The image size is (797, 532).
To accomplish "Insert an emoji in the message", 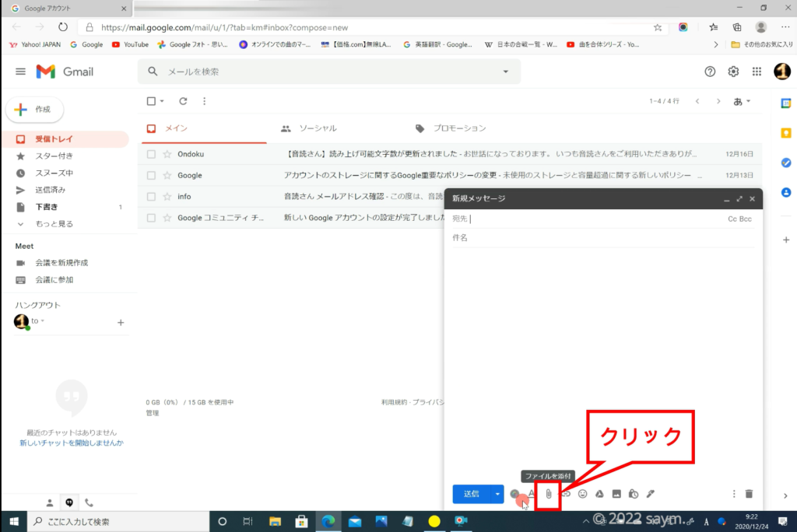I will click(x=582, y=494).
